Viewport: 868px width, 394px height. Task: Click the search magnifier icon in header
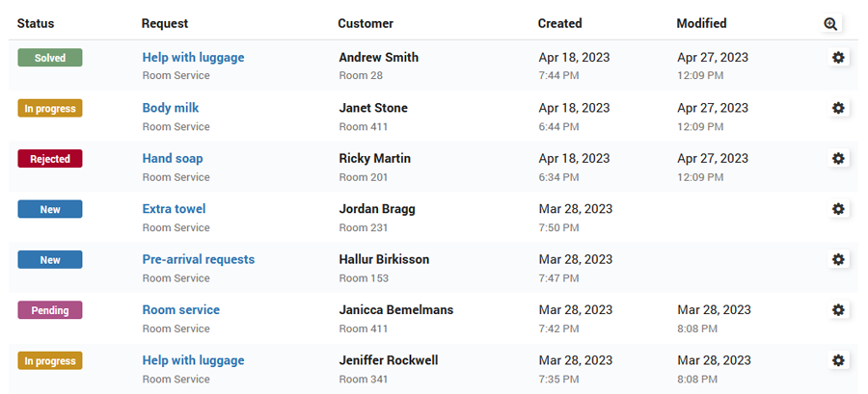pyautogui.click(x=831, y=24)
